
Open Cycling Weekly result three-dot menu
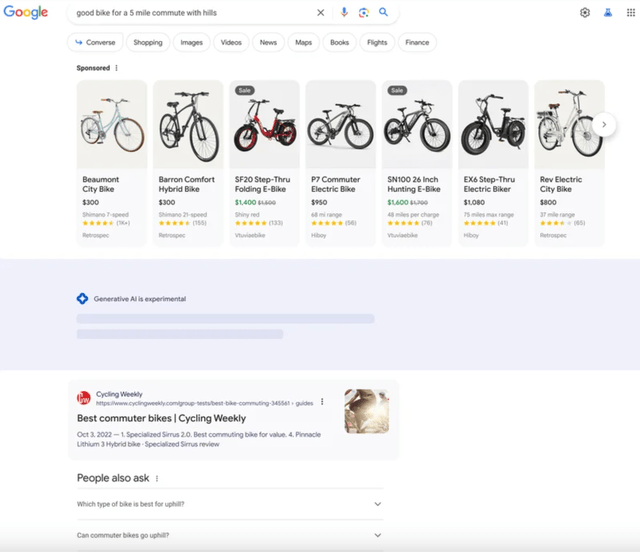point(322,402)
